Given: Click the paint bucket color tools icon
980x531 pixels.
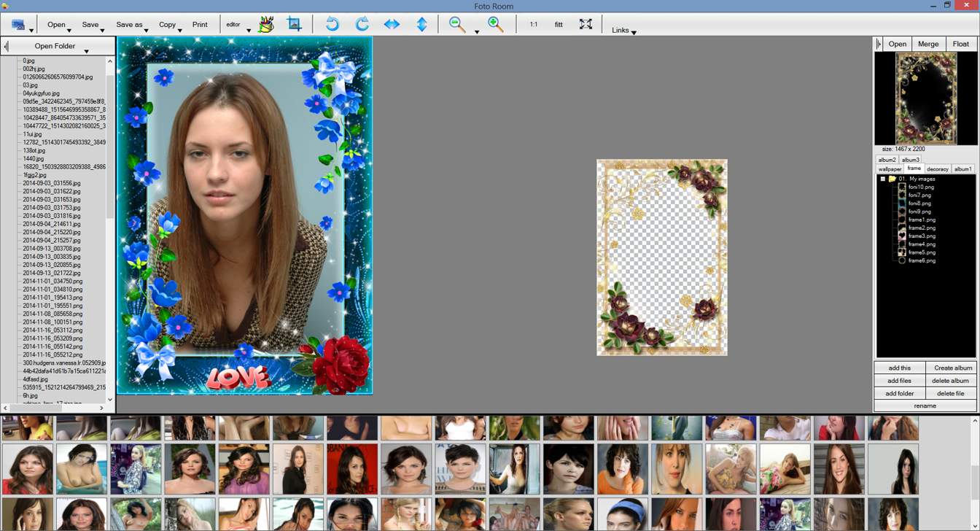Looking at the screenshot, I should pos(266,24).
